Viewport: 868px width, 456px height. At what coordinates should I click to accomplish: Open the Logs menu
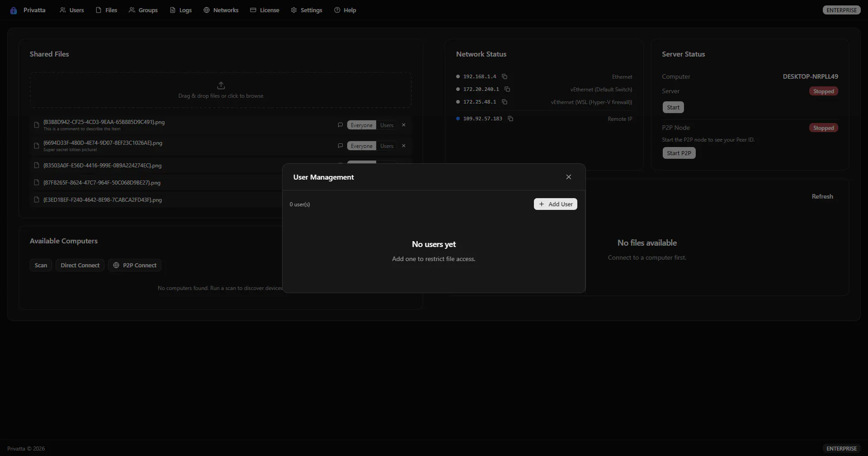click(181, 10)
